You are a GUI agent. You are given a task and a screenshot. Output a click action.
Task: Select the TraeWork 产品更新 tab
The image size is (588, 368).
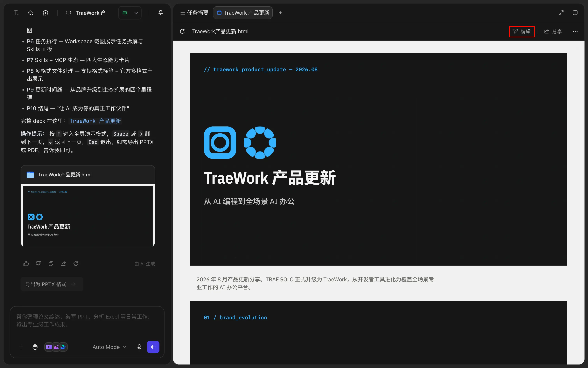[x=243, y=13]
